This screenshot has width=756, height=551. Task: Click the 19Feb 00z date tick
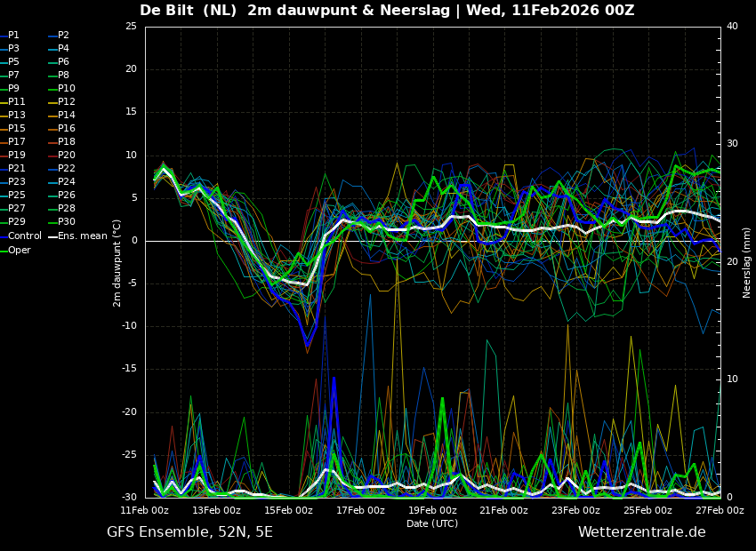(432, 510)
